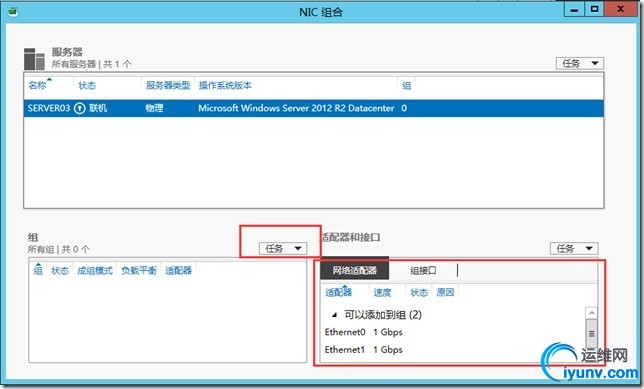Sort servers by 组 column header

coord(407,85)
